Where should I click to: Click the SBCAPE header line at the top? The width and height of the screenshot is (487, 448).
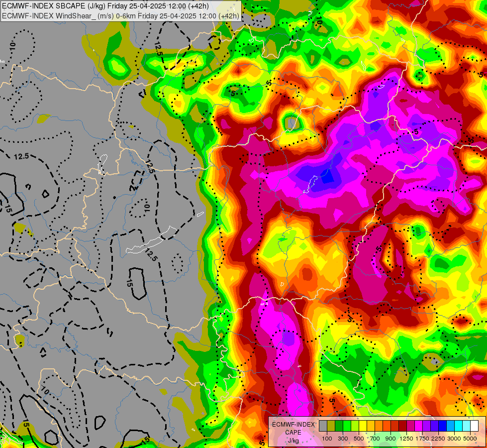click(105, 6)
